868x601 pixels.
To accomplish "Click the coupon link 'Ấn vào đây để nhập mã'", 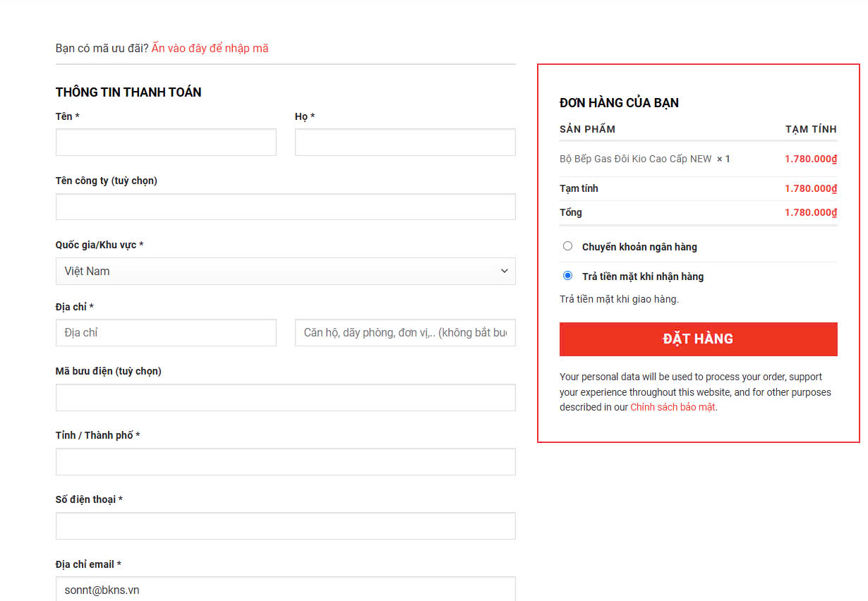I will point(210,49).
